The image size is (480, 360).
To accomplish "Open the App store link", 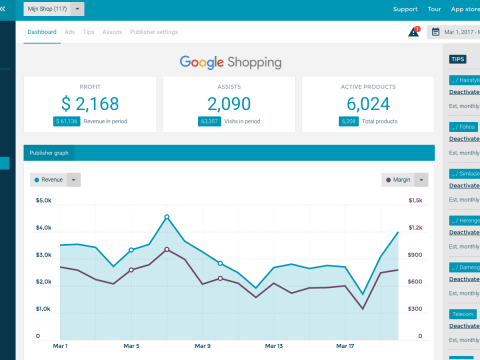I will coord(465,9).
